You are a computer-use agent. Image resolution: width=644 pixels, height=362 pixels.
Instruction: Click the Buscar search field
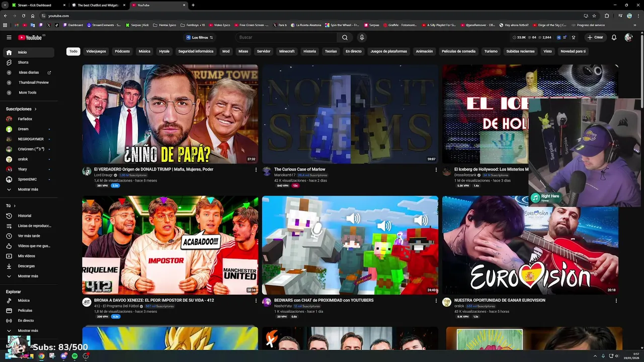[287, 37]
